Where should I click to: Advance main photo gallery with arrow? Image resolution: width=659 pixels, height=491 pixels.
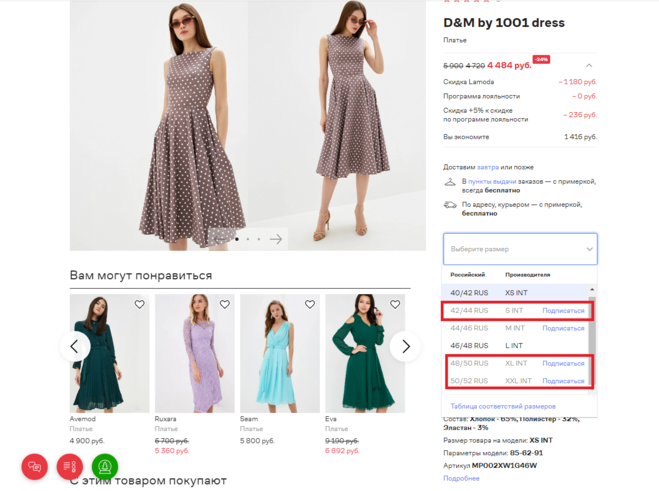click(x=277, y=238)
